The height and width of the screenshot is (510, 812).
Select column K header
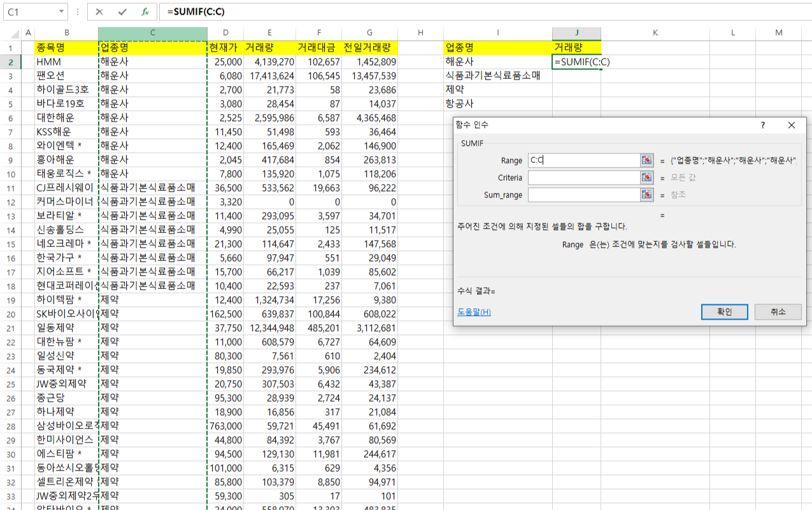pyautogui.click(x=655, y=33)
